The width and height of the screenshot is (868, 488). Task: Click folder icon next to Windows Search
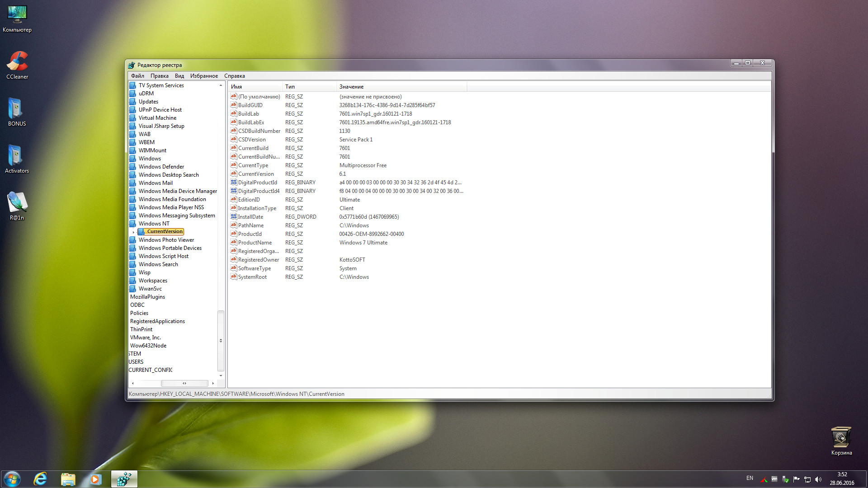tap(132, 264)
